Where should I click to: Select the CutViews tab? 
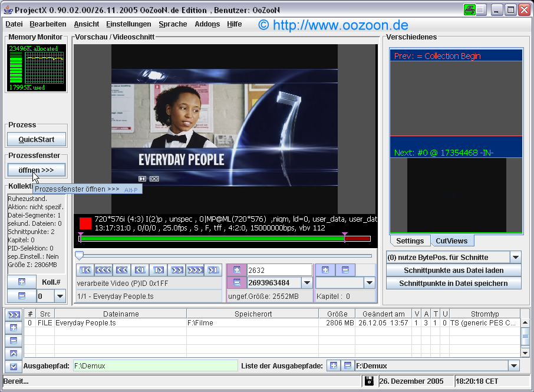[452, 241]
